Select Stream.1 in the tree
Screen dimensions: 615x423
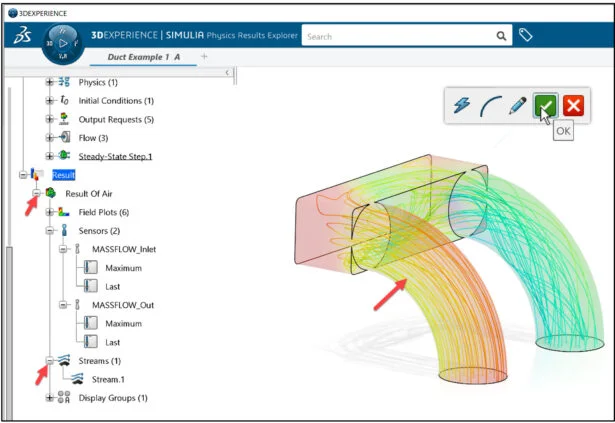(x=105, y=379)
